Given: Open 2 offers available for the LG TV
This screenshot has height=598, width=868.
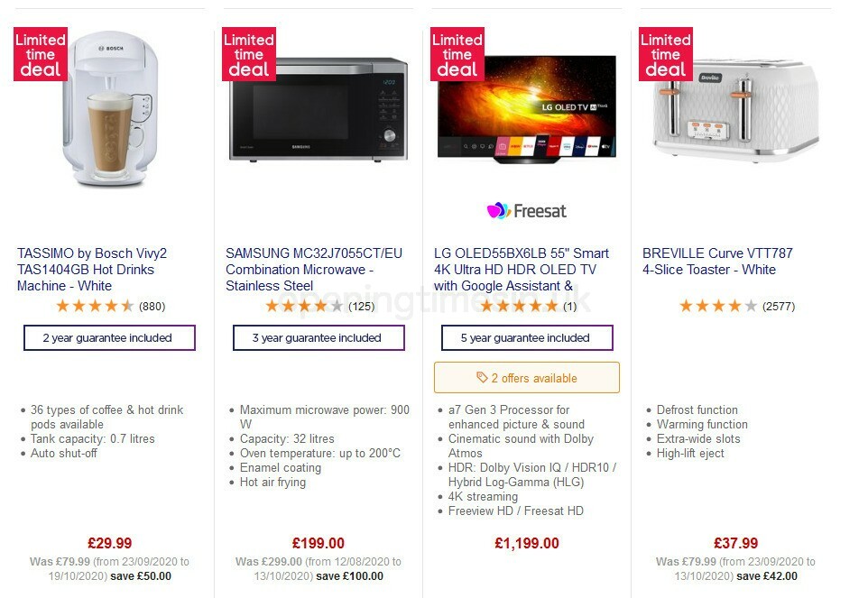Looking at the screenshot, I should pyautogui.click(x=527, y=377).
